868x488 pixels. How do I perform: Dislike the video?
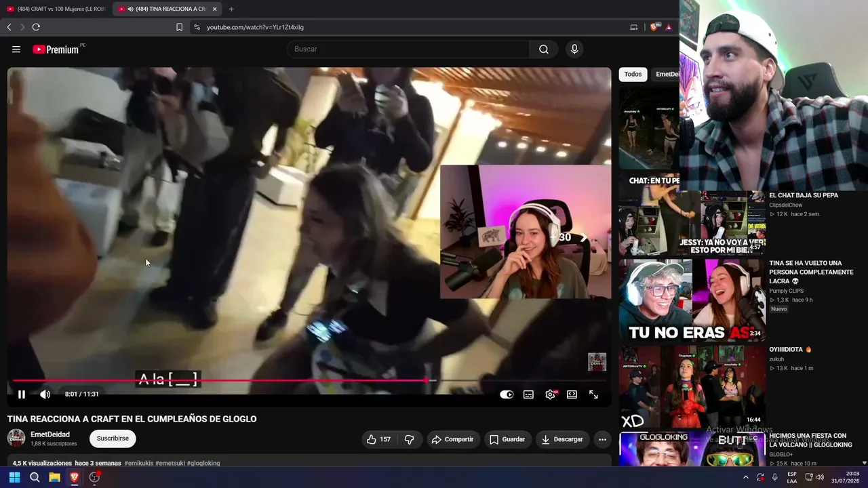pyautogui.click(x=409, y=439)
